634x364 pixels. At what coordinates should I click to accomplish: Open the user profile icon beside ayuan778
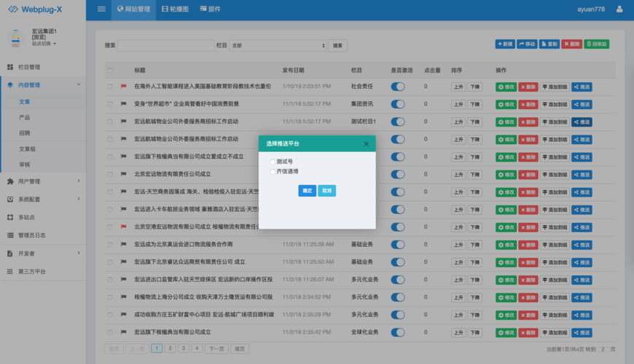click(x=619, y=9)
